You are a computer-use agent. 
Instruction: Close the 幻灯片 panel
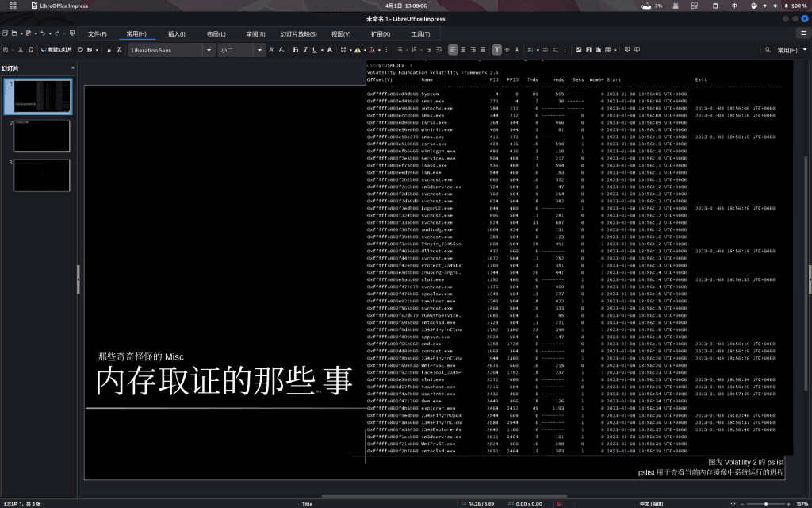point(72,68)
